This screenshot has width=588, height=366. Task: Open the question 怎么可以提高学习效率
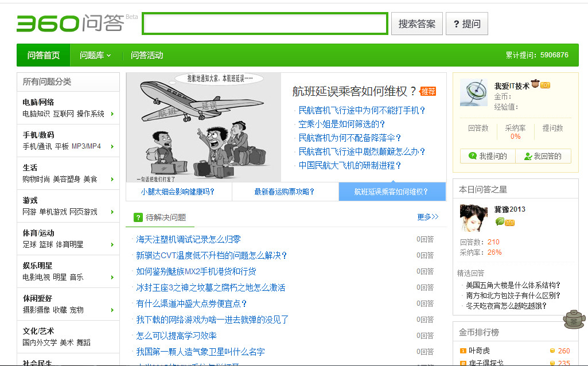(176, 336)
